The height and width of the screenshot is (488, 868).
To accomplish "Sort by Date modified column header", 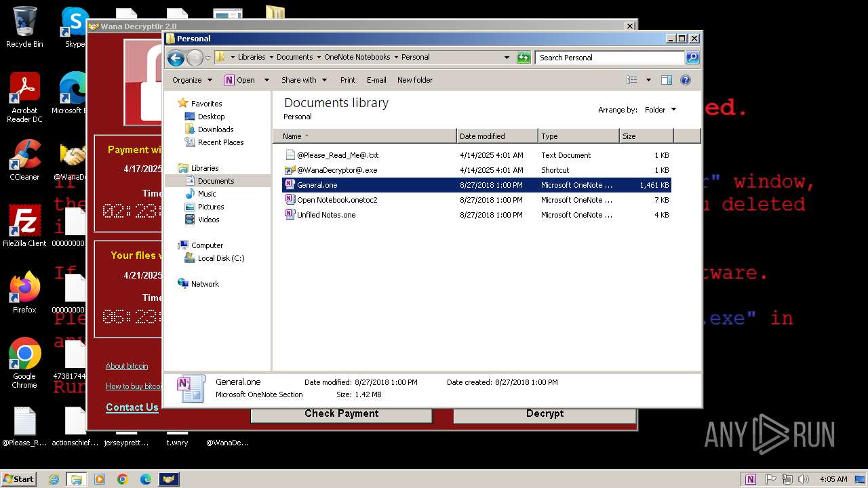I will click(x=497, y=136).
